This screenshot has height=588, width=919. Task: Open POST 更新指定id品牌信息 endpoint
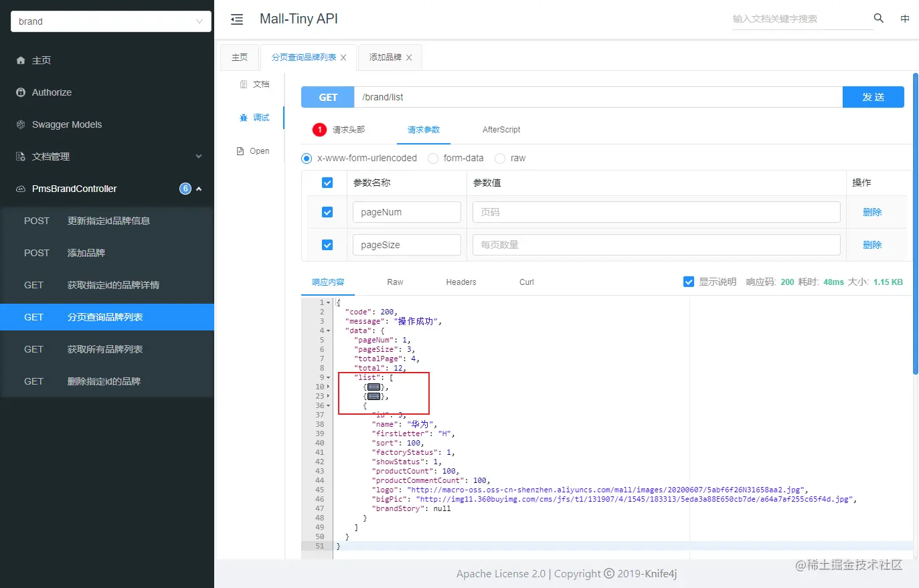107,221
